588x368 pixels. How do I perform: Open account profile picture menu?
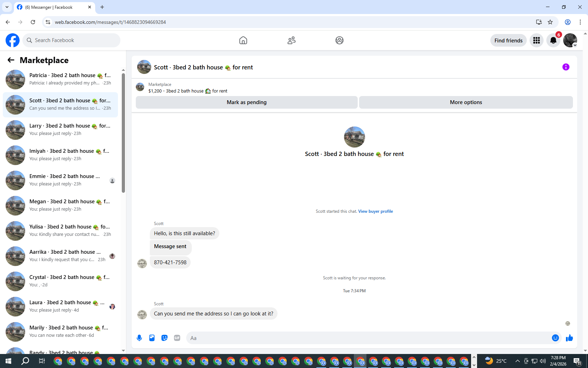point(570,40)
